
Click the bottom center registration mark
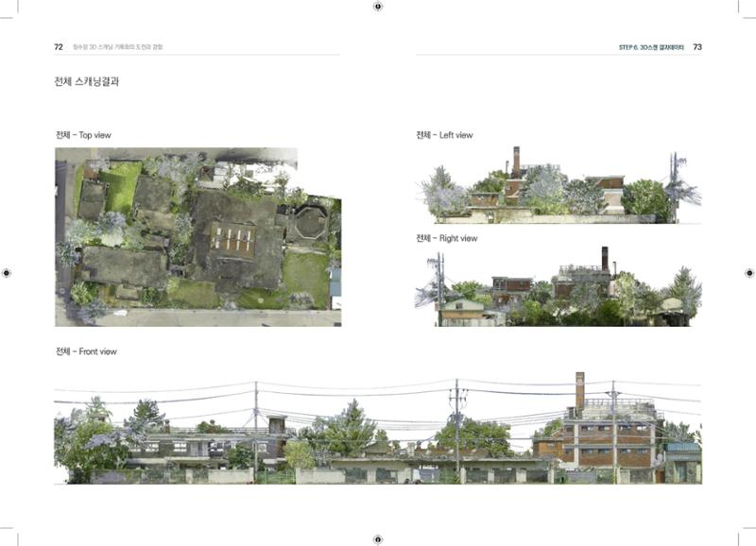[x=377, y=539]
